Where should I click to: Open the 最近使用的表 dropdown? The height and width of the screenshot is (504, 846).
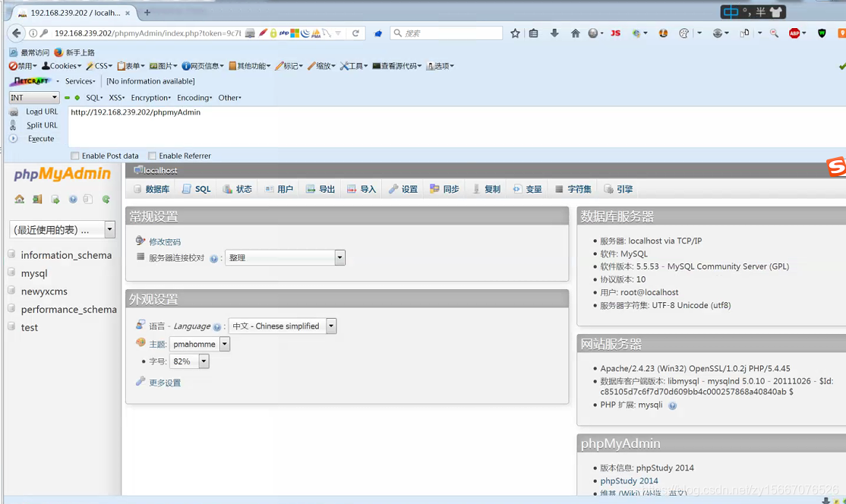62,230
